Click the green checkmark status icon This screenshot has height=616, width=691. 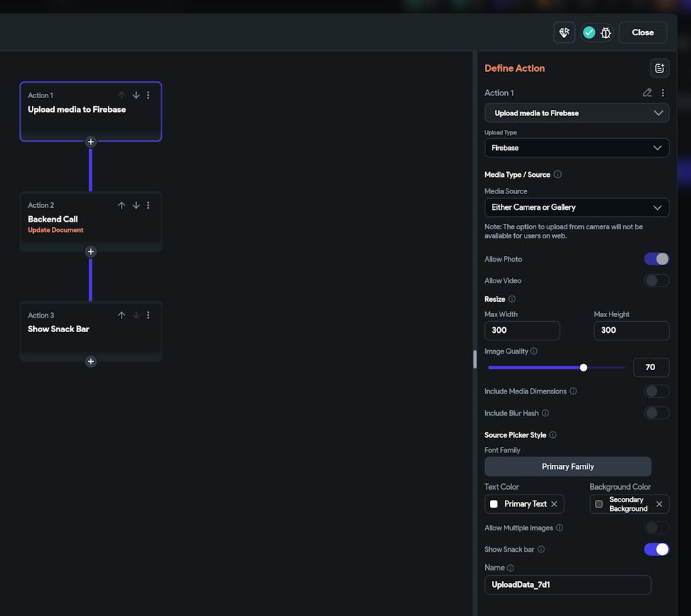pyautogui.click(x=589, y=32)
